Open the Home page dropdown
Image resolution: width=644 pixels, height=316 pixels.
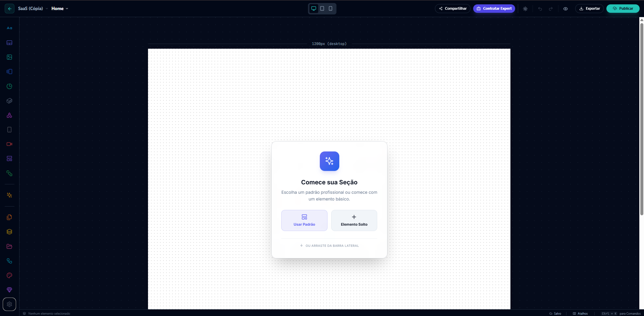[x=60, y=9]
